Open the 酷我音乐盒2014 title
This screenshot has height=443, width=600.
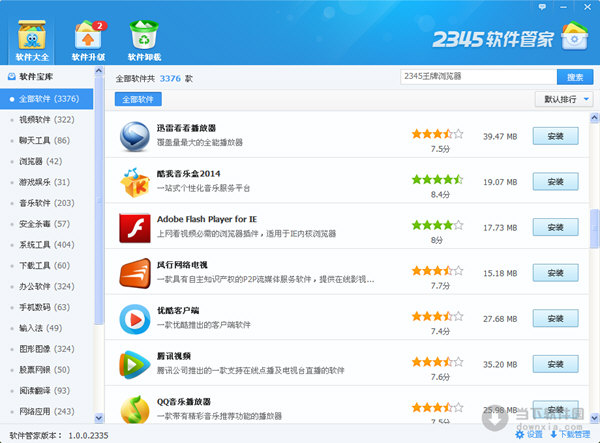[188, 174]
